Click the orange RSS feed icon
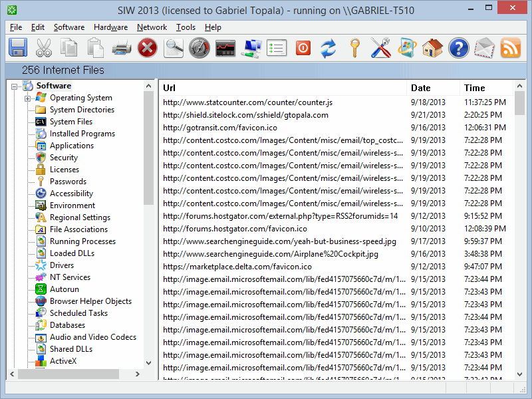The image size is (532, 399). 510,48
